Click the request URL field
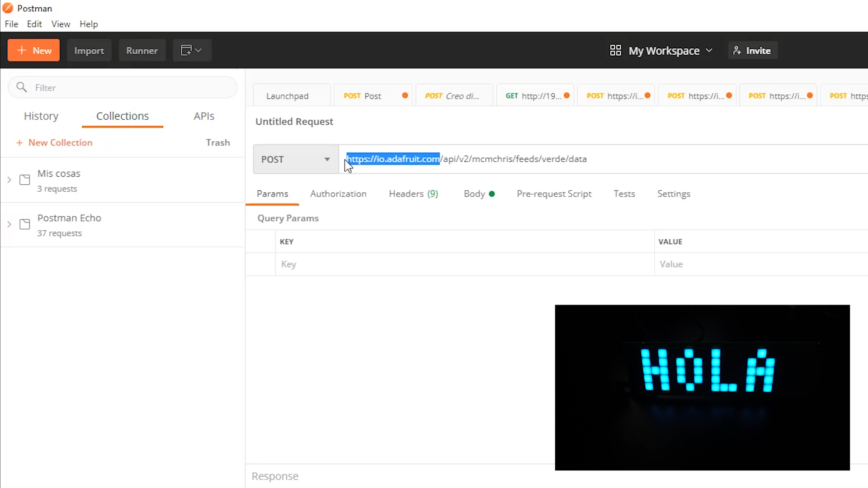Image resolution: width=868 pixels, height=488 pixels. click(x=603, y=159)
